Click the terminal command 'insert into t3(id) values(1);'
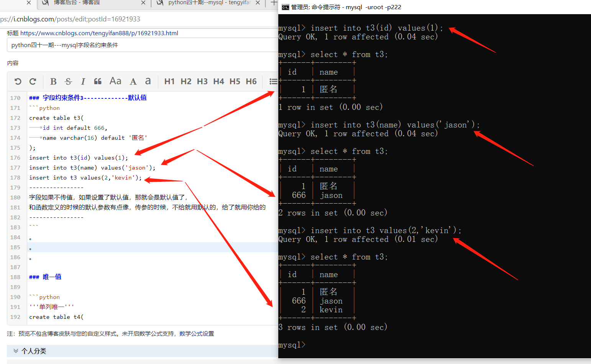The image size is (591, 364). [377, 28]
